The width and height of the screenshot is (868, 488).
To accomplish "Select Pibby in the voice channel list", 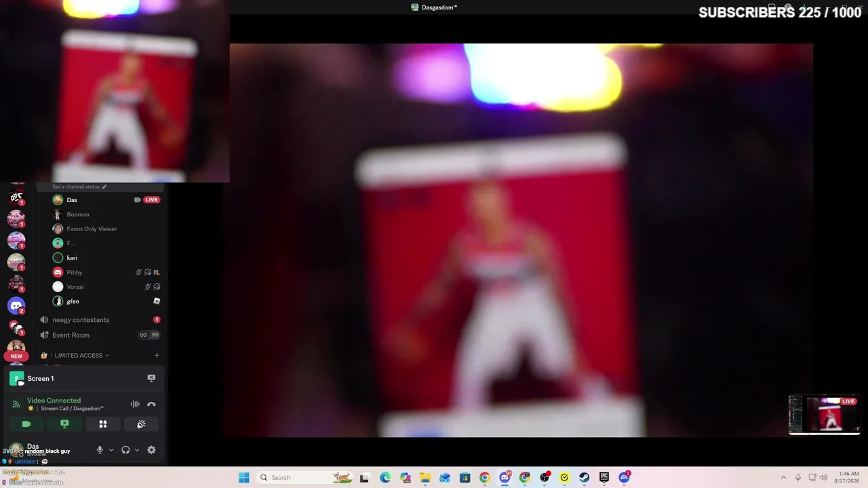I will click(x=107, y=272).
